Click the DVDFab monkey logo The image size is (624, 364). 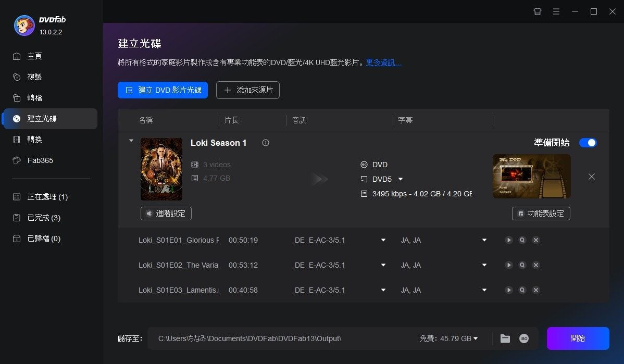[24, 26]
